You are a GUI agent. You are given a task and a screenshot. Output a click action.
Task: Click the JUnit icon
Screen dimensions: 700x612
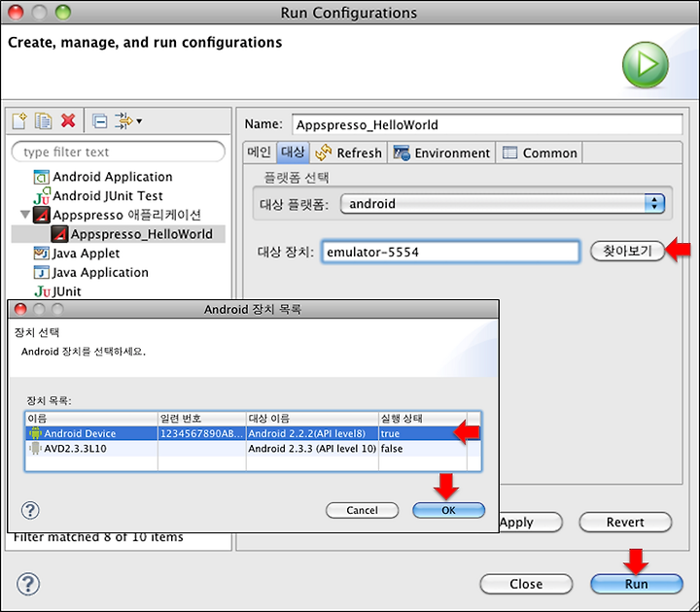pos(42,291)
